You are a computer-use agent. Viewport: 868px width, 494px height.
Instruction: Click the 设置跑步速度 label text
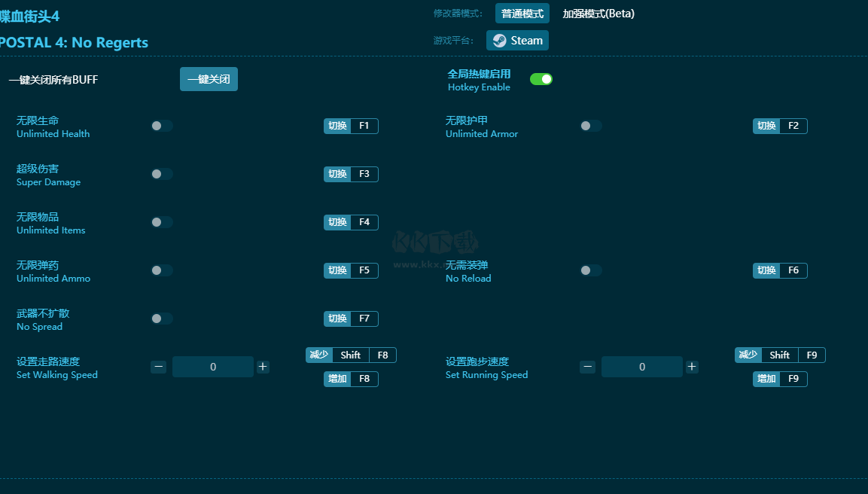pos(477,361)
